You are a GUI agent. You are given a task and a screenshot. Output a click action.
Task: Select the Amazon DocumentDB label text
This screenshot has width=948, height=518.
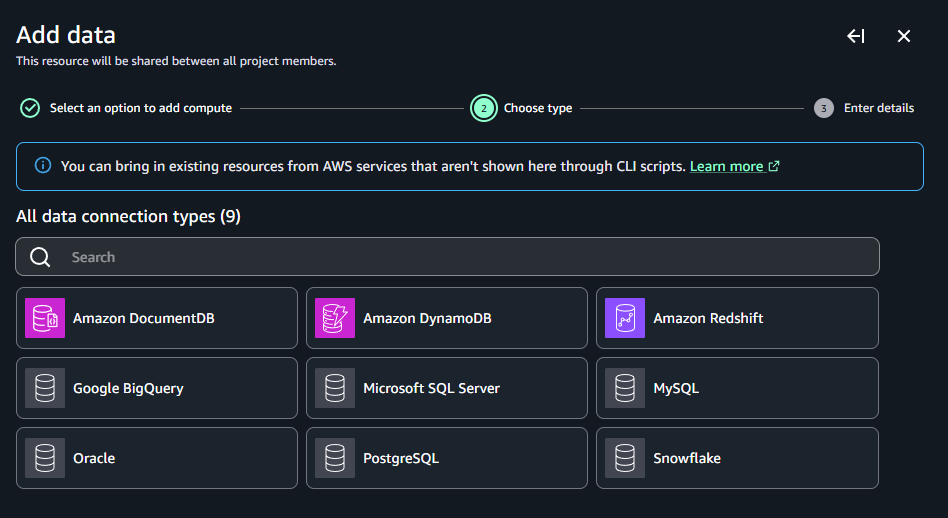click(144, 318)
